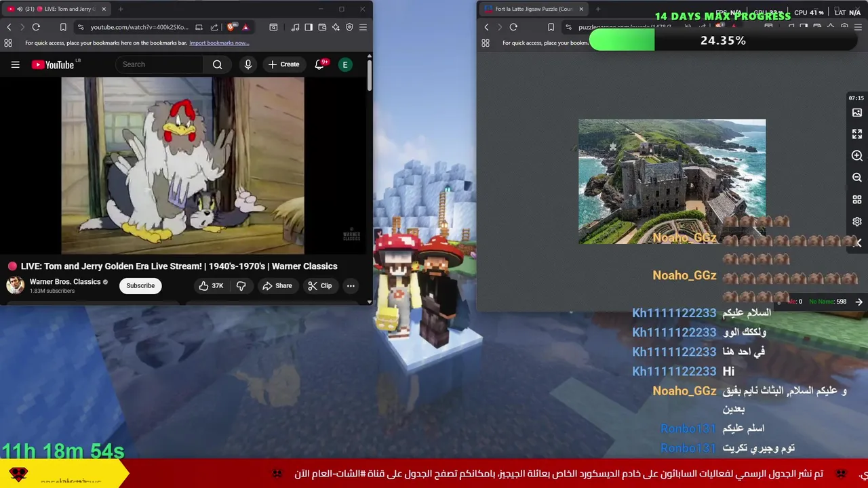868x488 pixels.
Task: Open media playlist music note icon
Action: pyautogui.click(x=295, y=27)
